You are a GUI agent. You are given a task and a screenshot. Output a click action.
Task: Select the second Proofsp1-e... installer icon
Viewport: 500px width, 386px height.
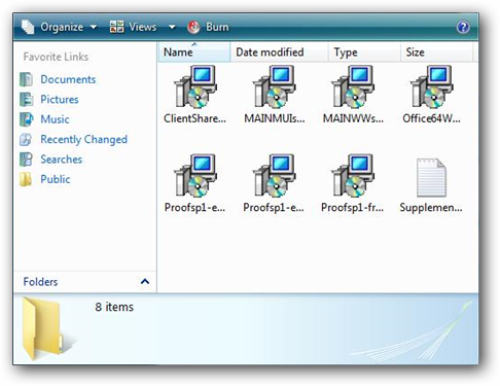[x=274, y=176]
